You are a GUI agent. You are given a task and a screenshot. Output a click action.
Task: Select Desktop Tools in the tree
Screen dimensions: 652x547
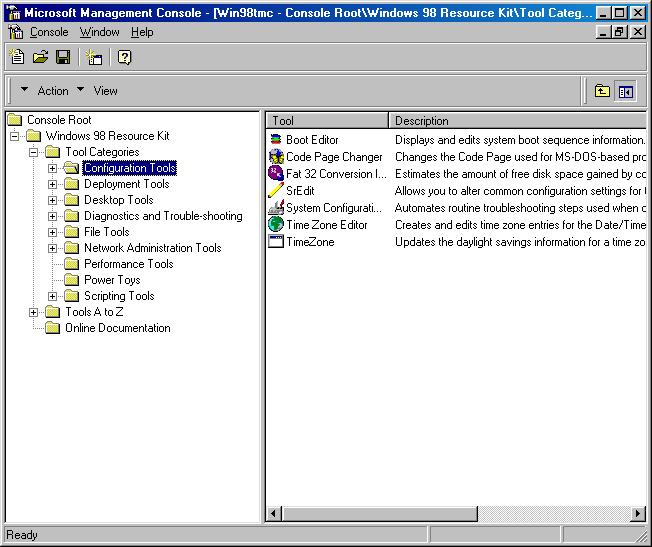(119, 200)
